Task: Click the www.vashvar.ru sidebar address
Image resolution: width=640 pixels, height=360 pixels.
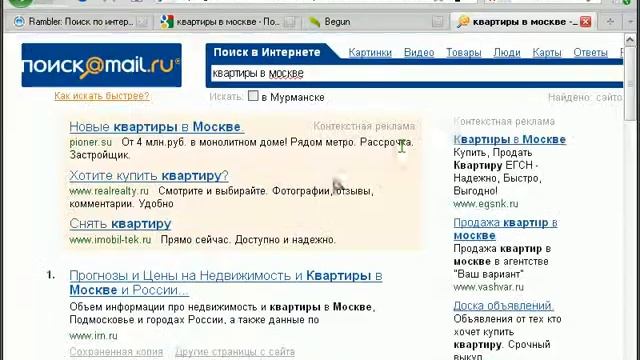Action: coord(489,287)
